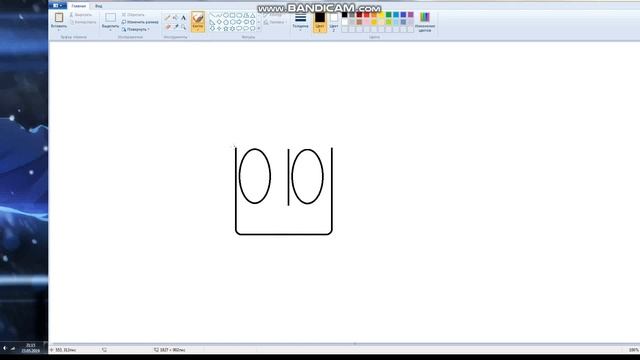The width and height of the screenshot is (640, 360).
Task: Switch to the Главная ribbon tab
Action: (79, 6)
